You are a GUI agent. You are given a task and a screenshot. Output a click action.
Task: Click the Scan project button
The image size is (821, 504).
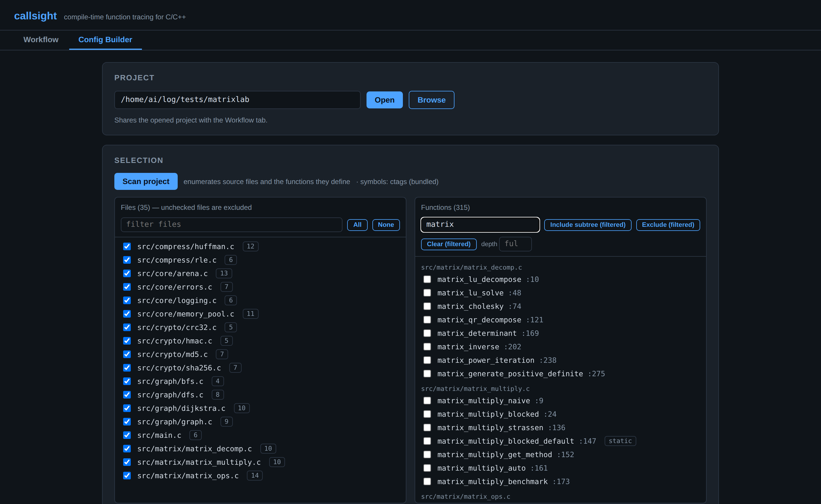tap(146, 181)
